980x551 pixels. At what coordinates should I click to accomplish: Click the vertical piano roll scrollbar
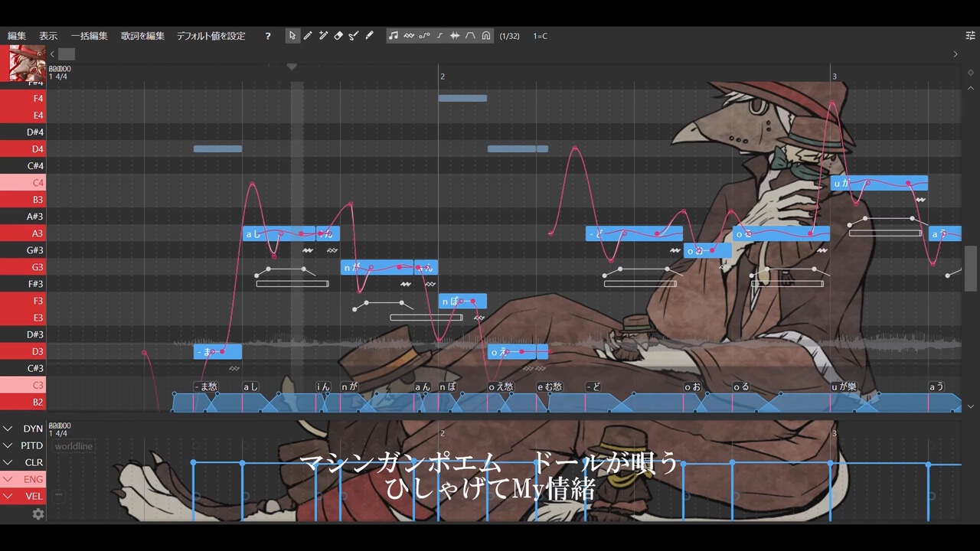(x=971, y=268)
